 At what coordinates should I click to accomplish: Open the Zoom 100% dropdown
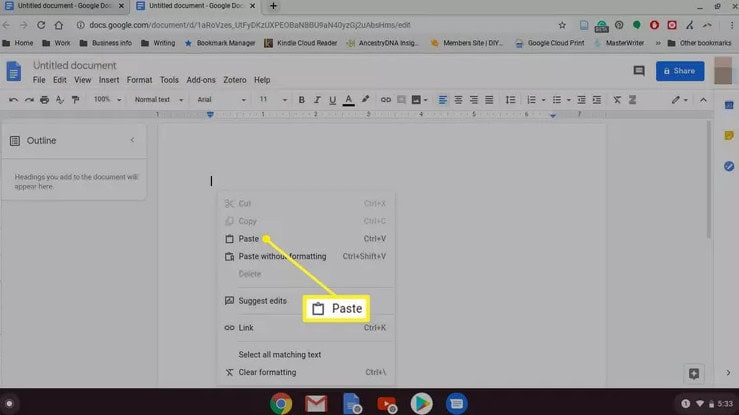(x=107, y=99)
